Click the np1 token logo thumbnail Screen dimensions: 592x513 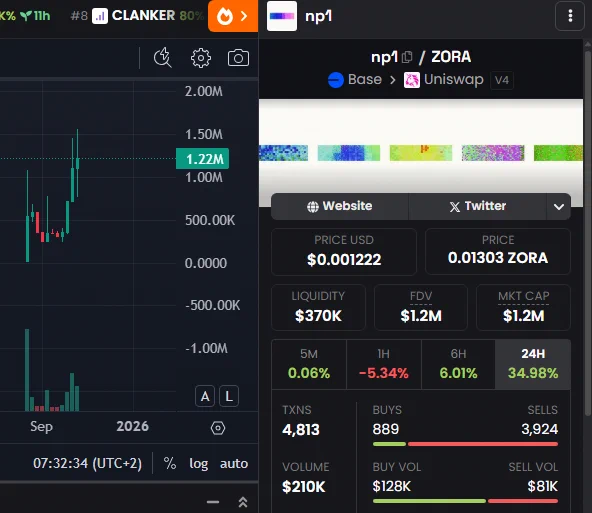click(x=282, y=16)
